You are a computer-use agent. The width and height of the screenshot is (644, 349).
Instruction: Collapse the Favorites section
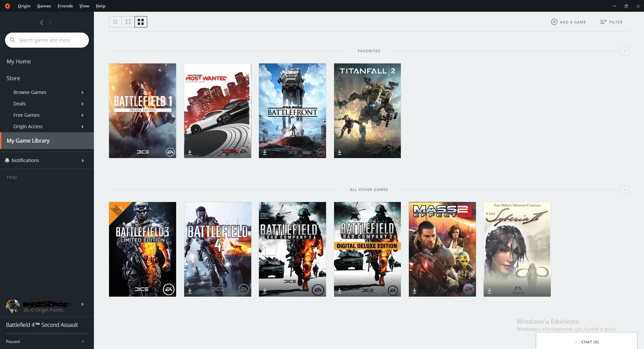[624, 51]
